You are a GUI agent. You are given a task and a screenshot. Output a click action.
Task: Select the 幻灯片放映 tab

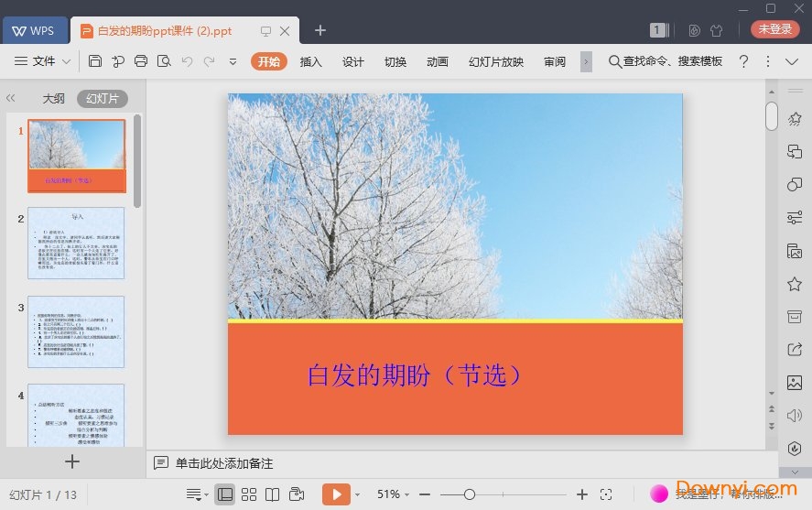pos(496,61)
